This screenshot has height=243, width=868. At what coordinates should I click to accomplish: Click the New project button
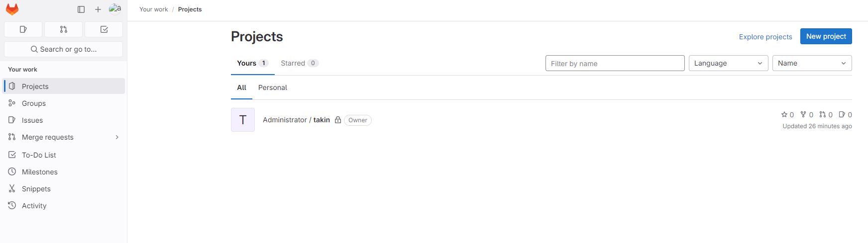(826, 36)
